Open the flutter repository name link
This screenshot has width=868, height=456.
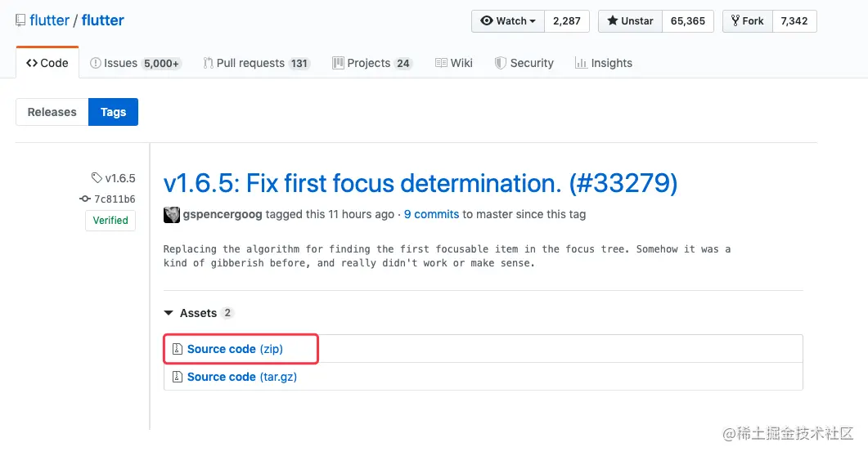point(103,20)
